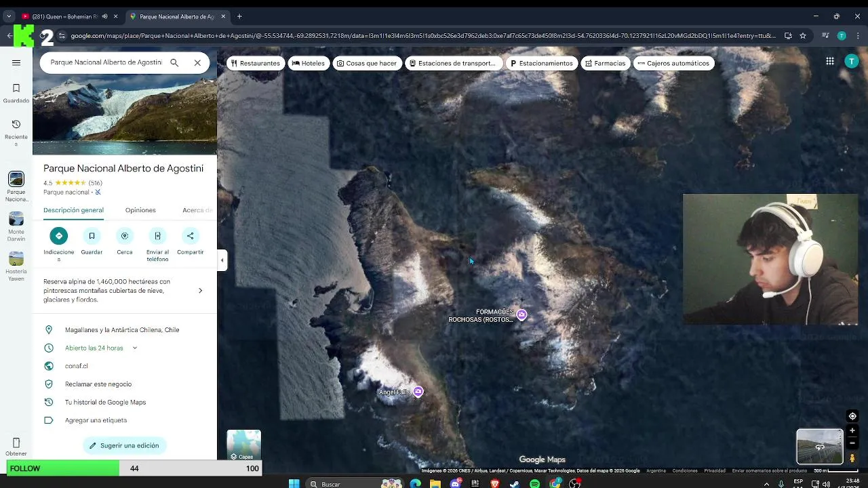
Task: Click the Street View pegman icon
Action: (x=852, y=458)
